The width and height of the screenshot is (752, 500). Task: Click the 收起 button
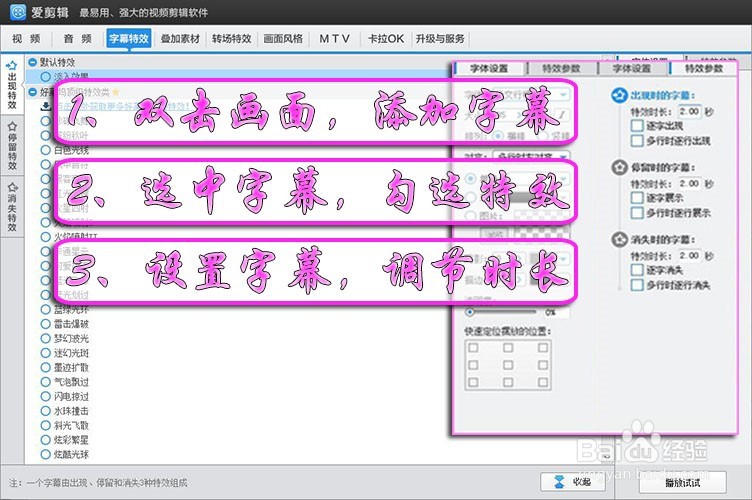coord(573,482)
